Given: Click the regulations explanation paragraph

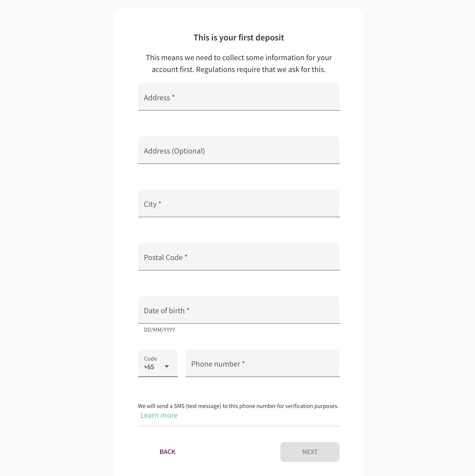Looking at the screenshot, I should click(x=239, y=63).
